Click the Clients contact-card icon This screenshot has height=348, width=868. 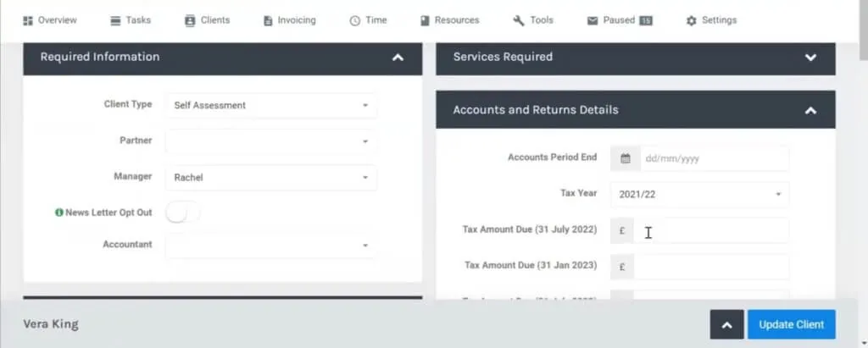[x=190, y=20]
